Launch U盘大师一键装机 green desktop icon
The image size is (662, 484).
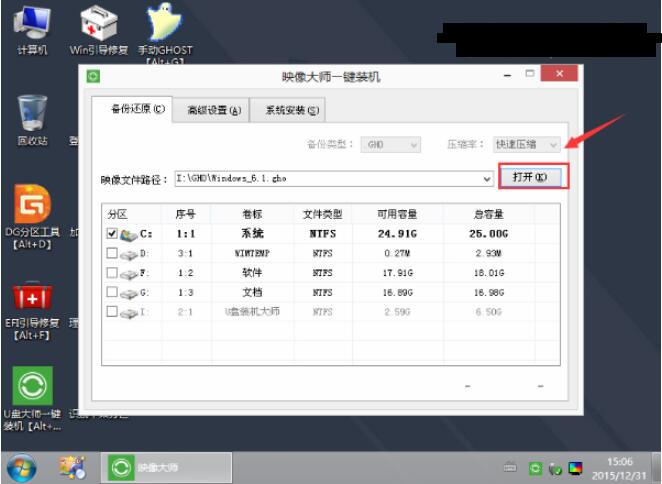point(32,387)
